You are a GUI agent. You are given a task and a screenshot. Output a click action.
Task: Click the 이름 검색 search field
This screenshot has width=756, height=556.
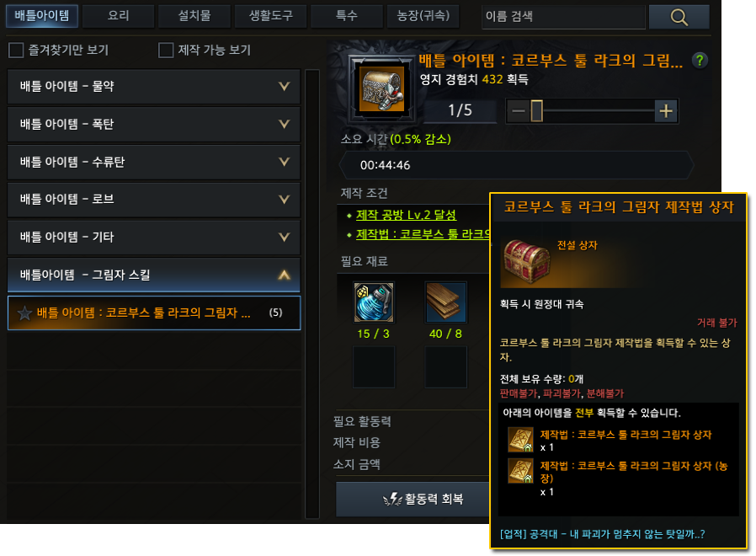pyautogui.click(x=563, y=17)
